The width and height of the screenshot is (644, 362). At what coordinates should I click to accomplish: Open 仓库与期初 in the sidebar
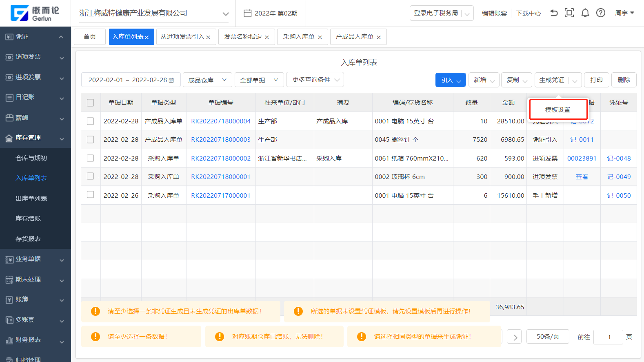coord(31,158)
